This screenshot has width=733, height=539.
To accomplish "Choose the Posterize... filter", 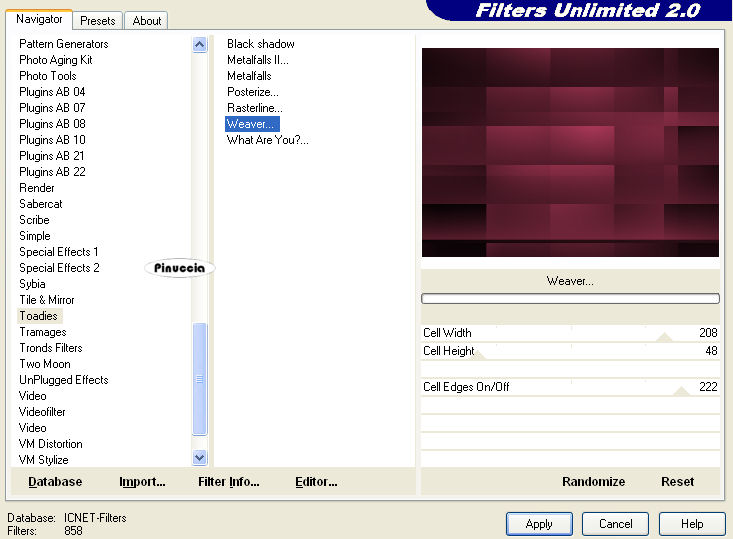I will [x=252, y=92].
